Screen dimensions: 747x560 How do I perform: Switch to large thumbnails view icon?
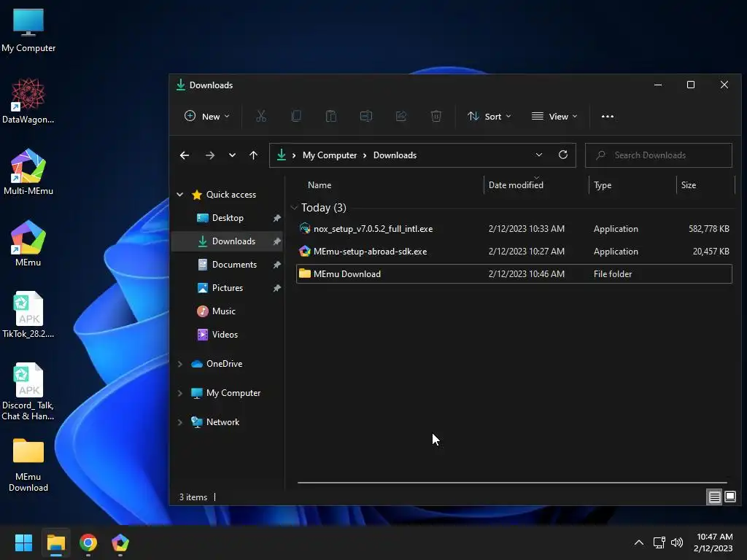729,497
